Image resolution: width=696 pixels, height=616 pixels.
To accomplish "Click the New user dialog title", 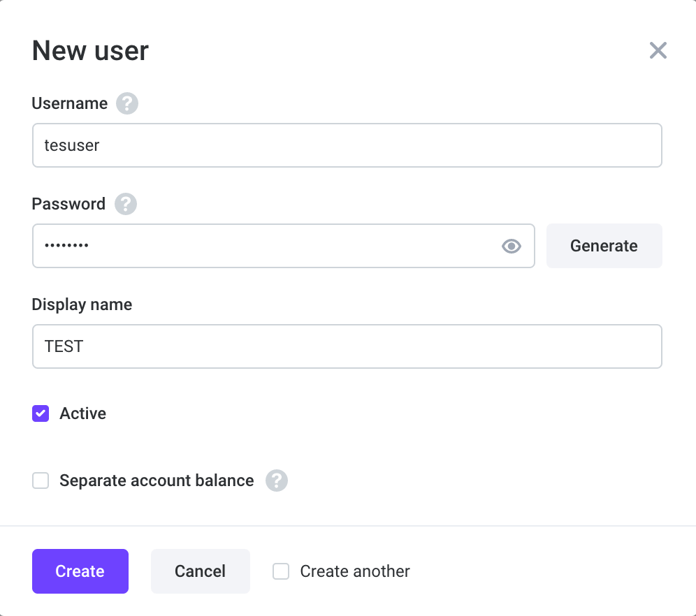I will click(90, 51).
